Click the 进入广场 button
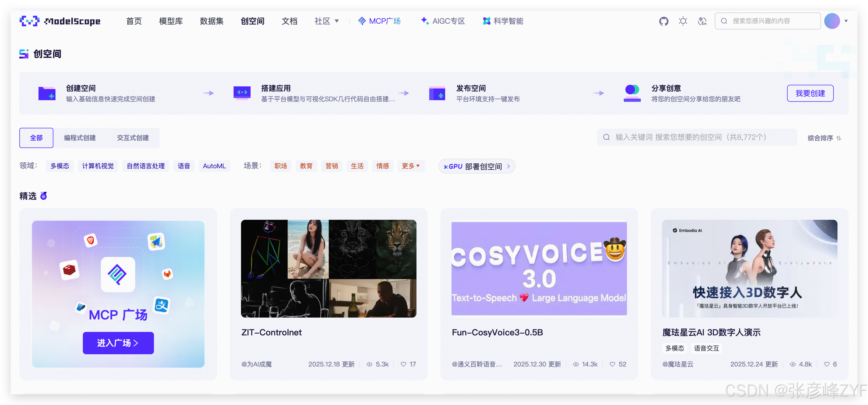This screenshot has height=405, width=868. [118, 343]
